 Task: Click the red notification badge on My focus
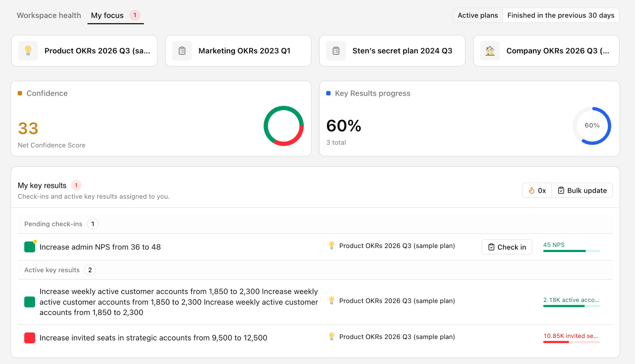pos(135,15)
